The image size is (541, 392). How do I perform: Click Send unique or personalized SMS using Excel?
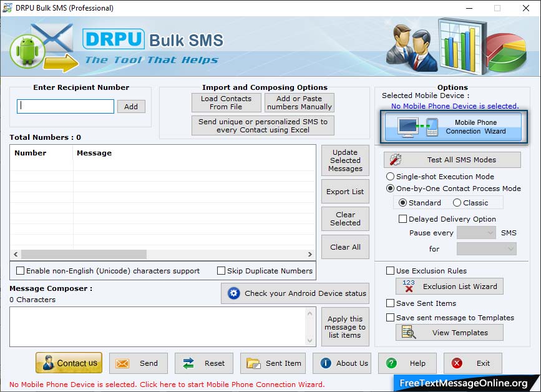coord(263,125)
